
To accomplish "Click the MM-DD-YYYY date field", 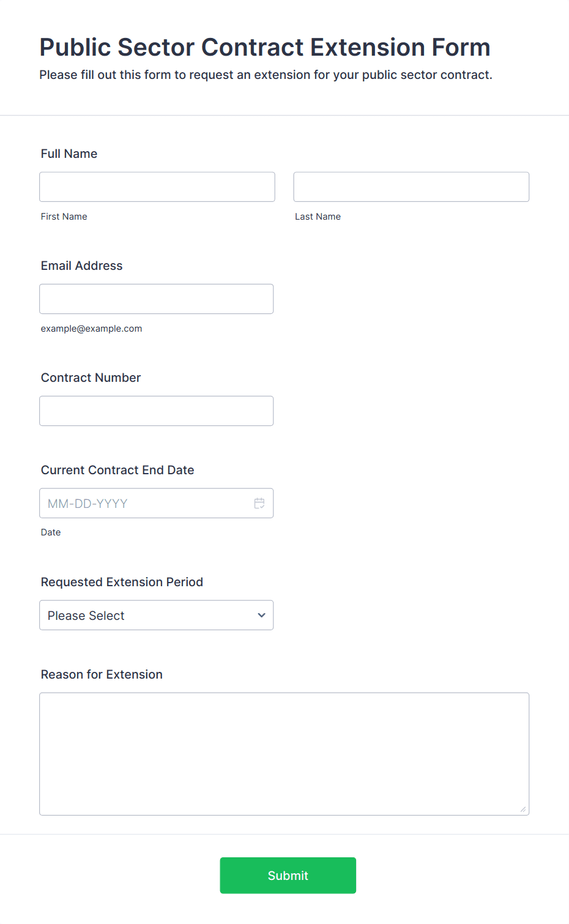I will point(157,503).
